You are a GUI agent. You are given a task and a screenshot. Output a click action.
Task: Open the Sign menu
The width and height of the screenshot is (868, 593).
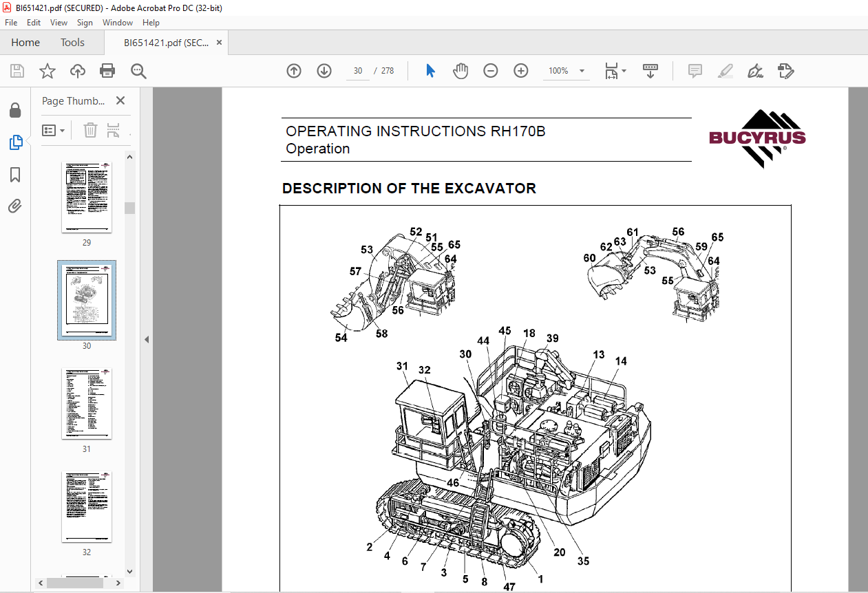[x=85, y=23]
